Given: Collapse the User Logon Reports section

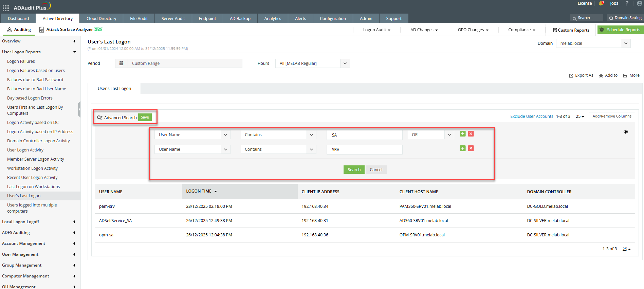Looking at the screenshot, I should coord(74,52).
